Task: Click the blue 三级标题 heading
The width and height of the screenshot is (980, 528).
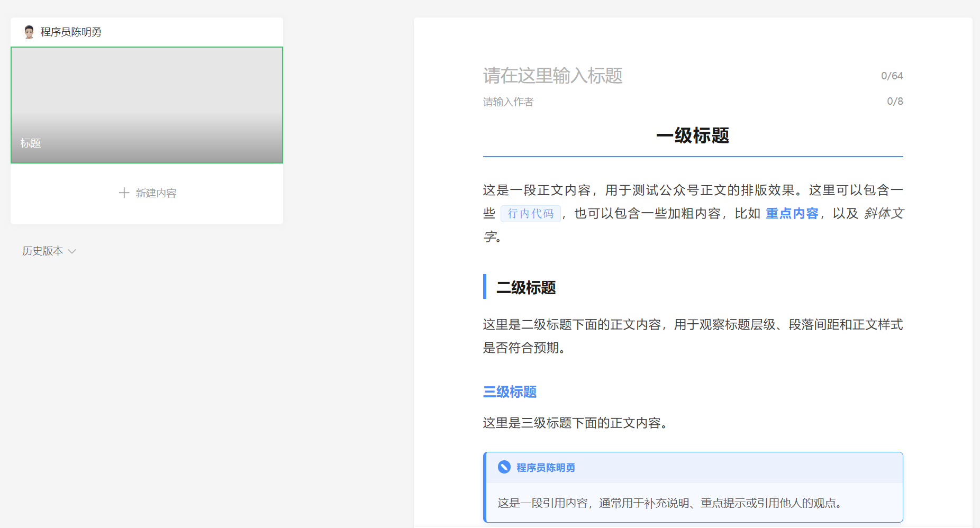Action: [x=510, y=392]
